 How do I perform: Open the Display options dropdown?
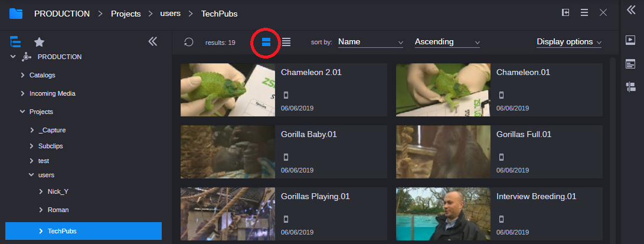[x=568, y=42]
